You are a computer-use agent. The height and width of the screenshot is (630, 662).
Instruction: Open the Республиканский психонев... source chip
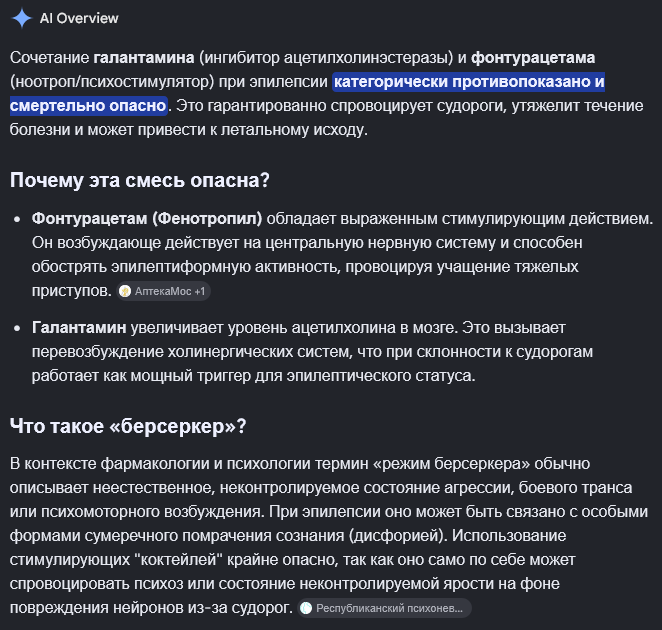[384, 608]
